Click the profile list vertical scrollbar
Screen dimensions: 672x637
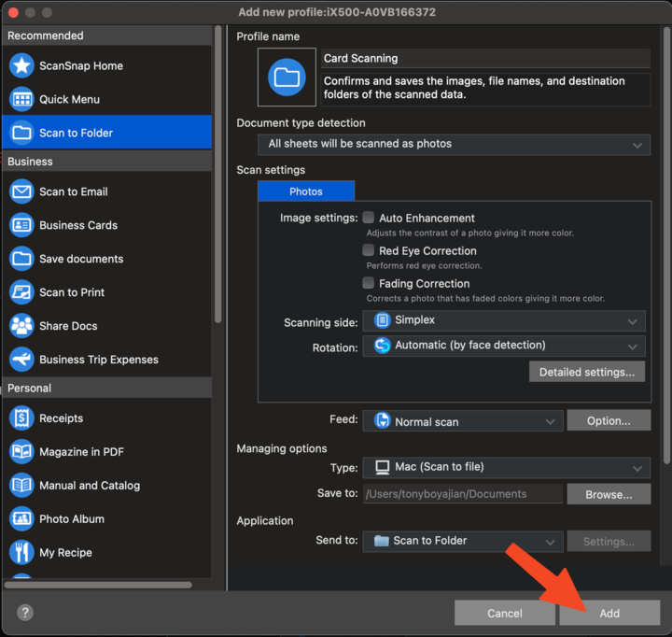(x=217, y=174)
